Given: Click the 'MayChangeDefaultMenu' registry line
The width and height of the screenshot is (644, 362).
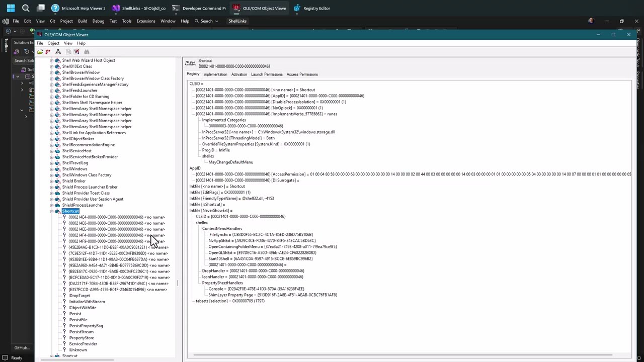Looking at the screenshot, I should point(231,162).
